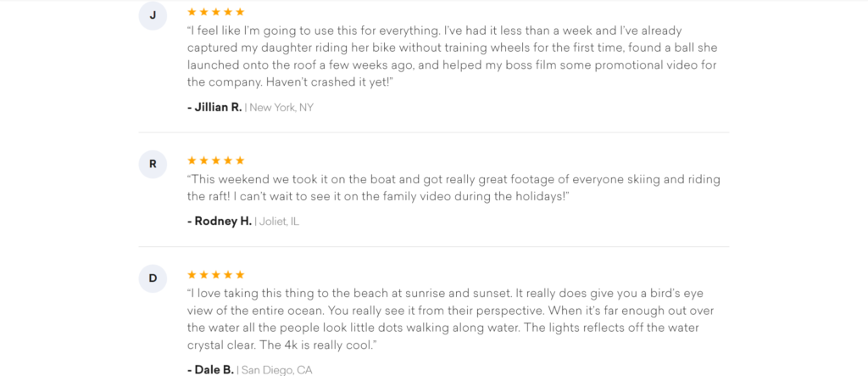Select the reviewer name Rodney H.
This screenshot has width=868, height=376.
point(219,222)
